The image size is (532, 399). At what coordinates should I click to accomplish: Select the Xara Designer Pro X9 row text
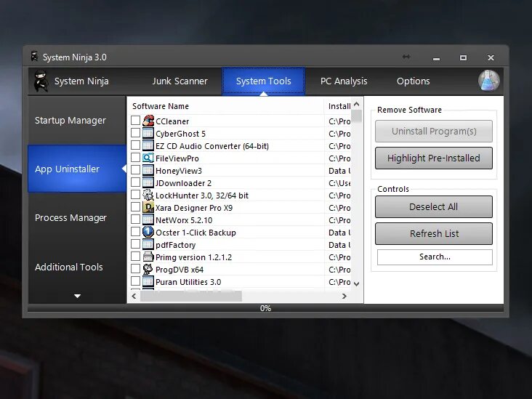(194, 208)
